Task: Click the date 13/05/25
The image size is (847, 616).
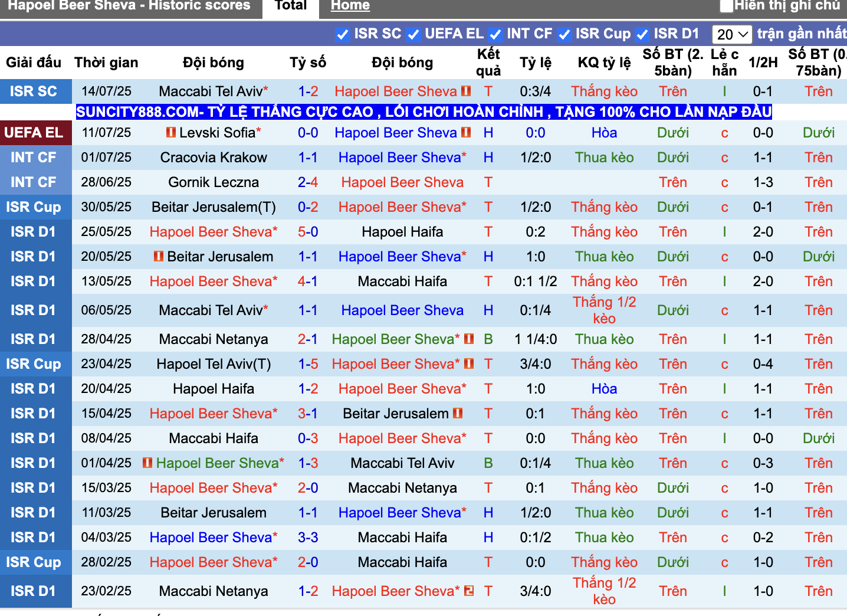Action: (106, 281)
